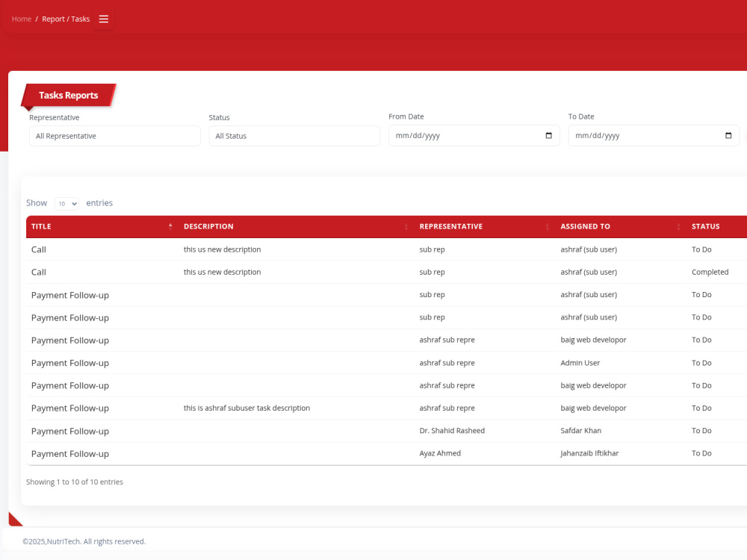Click Report / Tasks breadcrumb
747x560 pixels.
pos(66,19)
